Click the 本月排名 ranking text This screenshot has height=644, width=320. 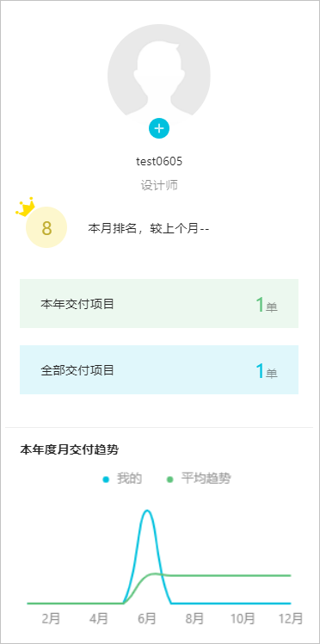pos(149,228)
